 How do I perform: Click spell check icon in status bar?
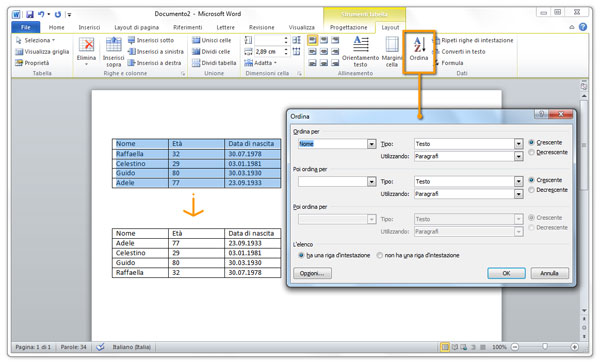point(100,347)
